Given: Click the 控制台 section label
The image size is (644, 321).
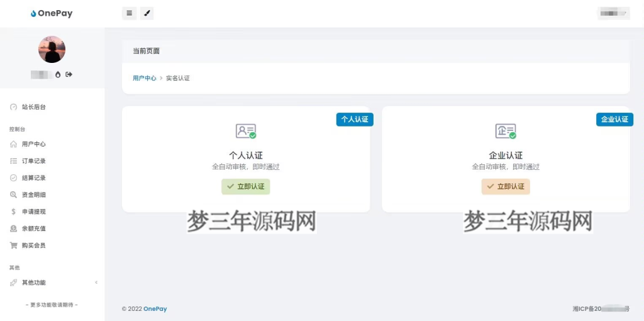Looking at the screenshot, I should (17, 129).
